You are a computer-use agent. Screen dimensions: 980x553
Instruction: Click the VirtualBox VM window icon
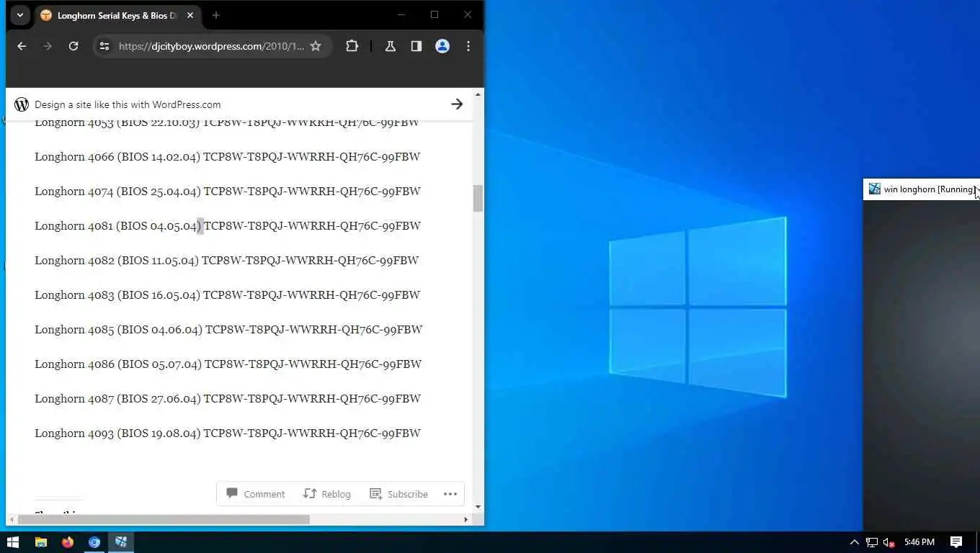pyautogui.click(x=874, y=189)
